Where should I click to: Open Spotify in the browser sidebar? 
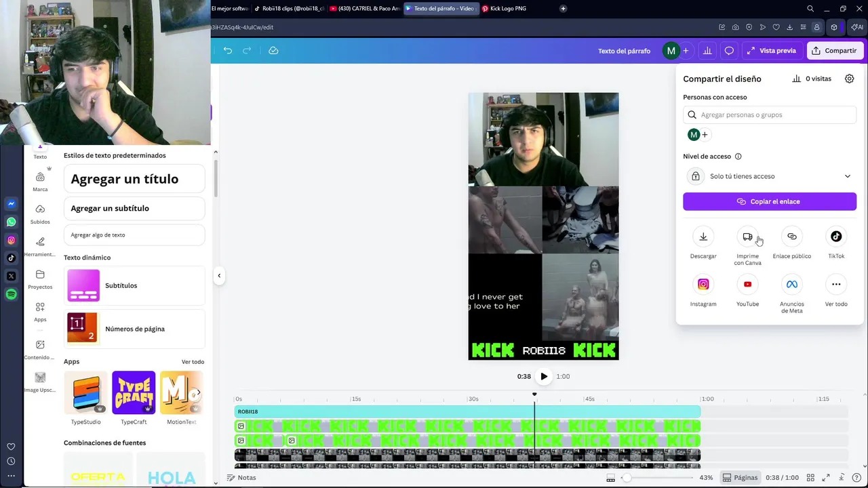11,294
